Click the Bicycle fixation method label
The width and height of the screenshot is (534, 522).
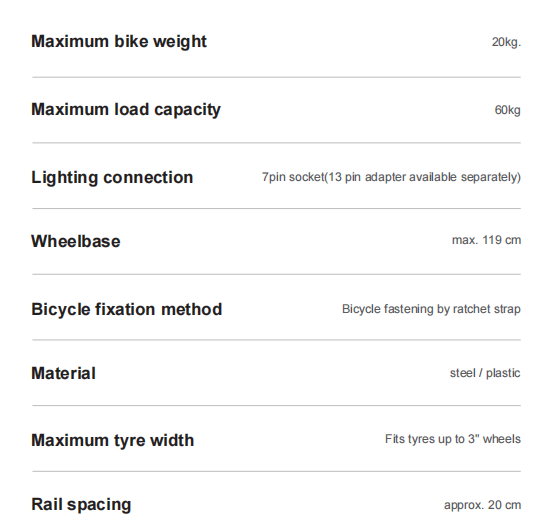point(127,310)
